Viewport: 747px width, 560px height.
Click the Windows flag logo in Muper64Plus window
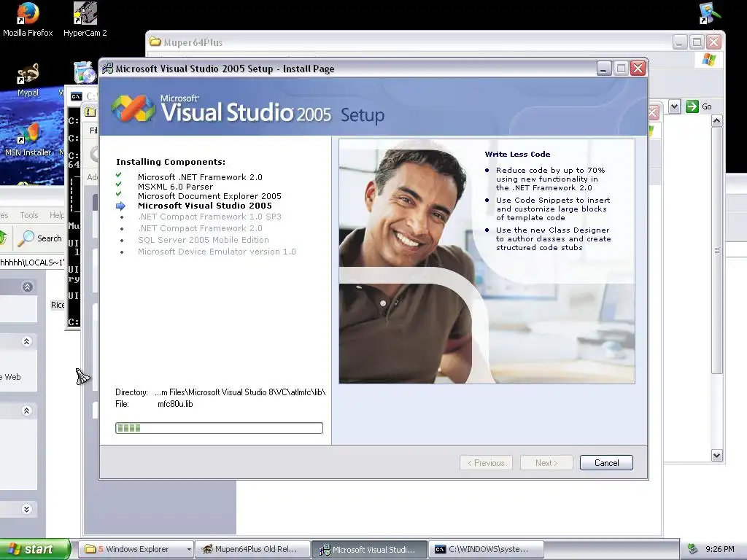pos(709,60)
